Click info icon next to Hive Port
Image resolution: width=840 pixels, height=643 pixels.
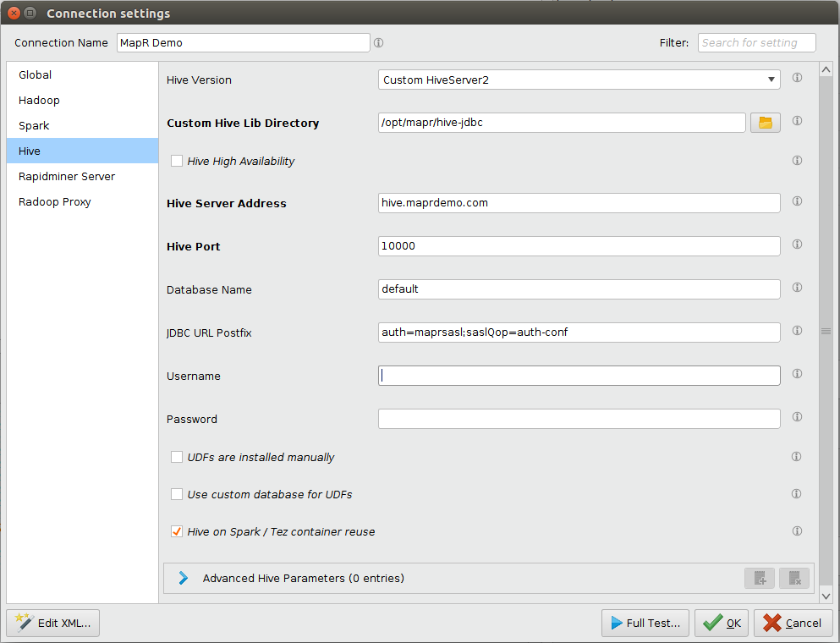coord(796,245)
